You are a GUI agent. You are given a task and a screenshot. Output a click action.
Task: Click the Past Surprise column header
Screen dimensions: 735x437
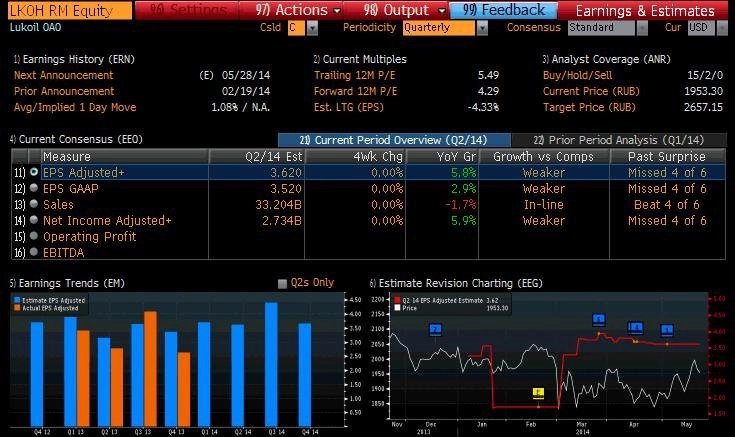(x=667, y=156)
